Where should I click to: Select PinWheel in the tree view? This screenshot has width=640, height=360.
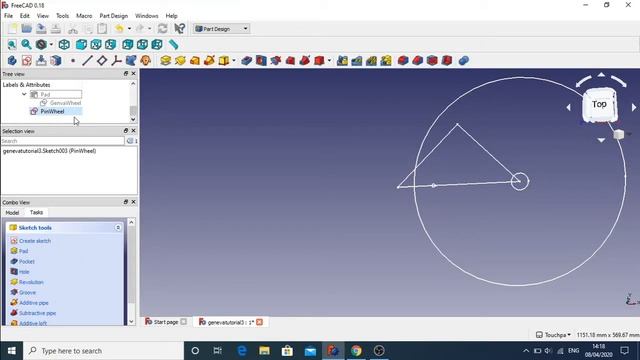52,111
